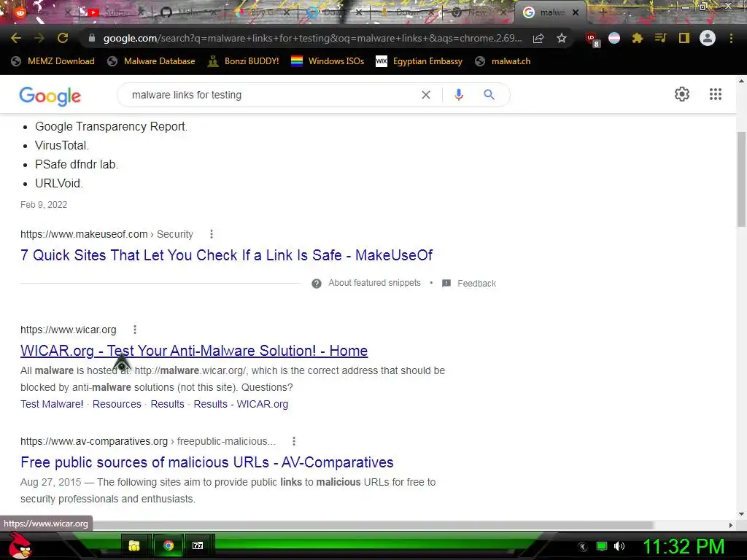Open the 'Resources' sitelink
This screenshot has height=560, width=747.
click(x=117, y=404)
